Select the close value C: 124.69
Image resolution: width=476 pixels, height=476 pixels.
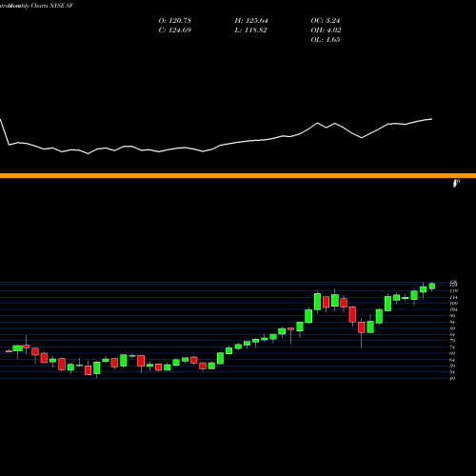coord(175,30)
